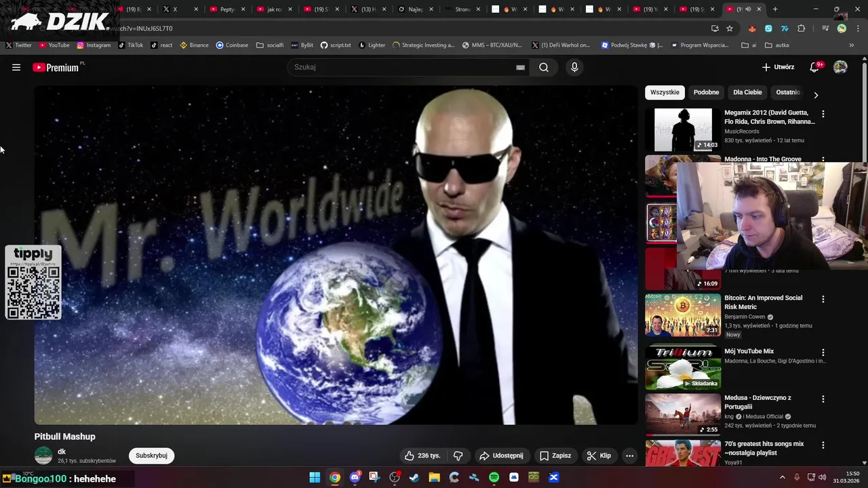Open the ai bookmarks folder
The height and width of the screenshot is (488, 868).
pos(749,45)
